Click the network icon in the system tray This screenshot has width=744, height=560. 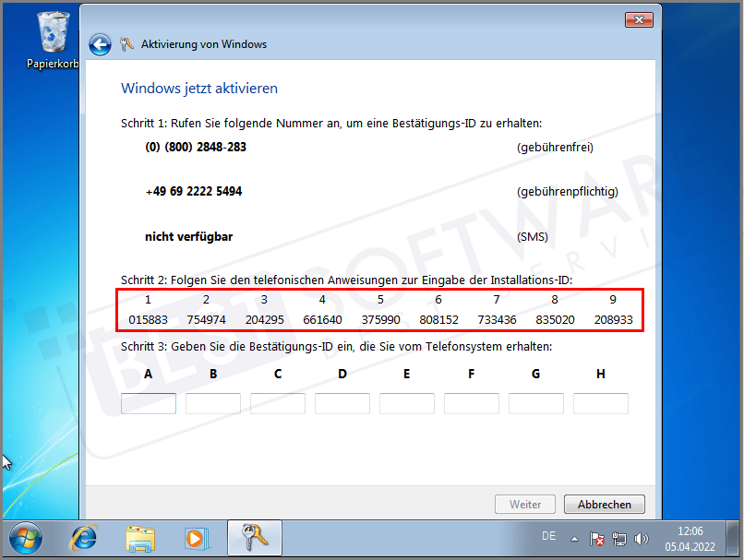point(618,536)
